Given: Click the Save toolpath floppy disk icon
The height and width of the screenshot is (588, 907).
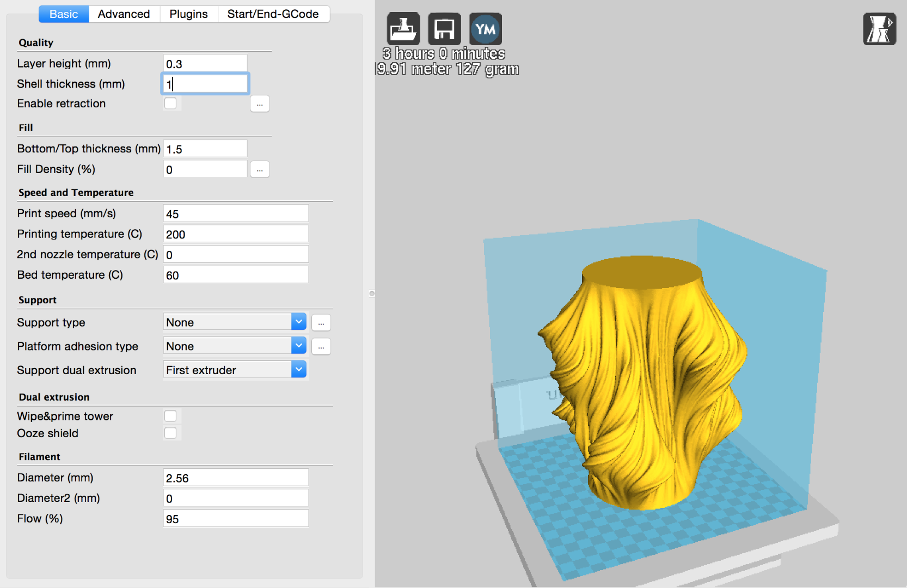Looking at the screenshot, I should click(444, 29).
